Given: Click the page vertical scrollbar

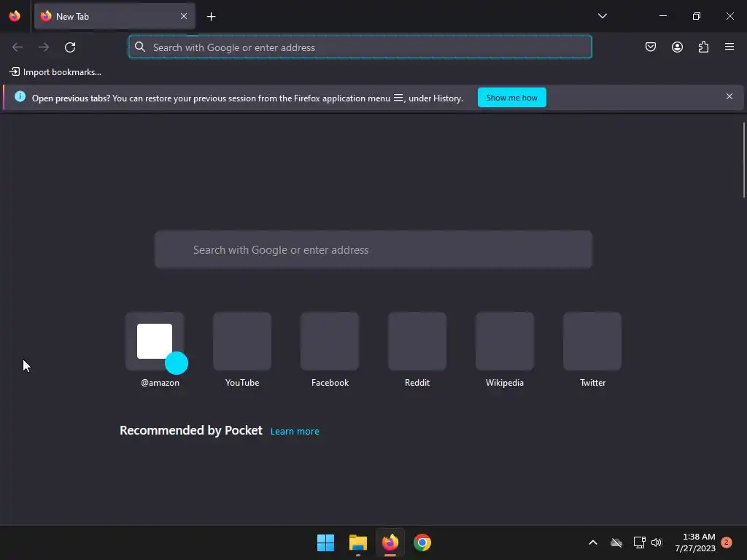Looking at the screenshot, I should click(743, 160).
